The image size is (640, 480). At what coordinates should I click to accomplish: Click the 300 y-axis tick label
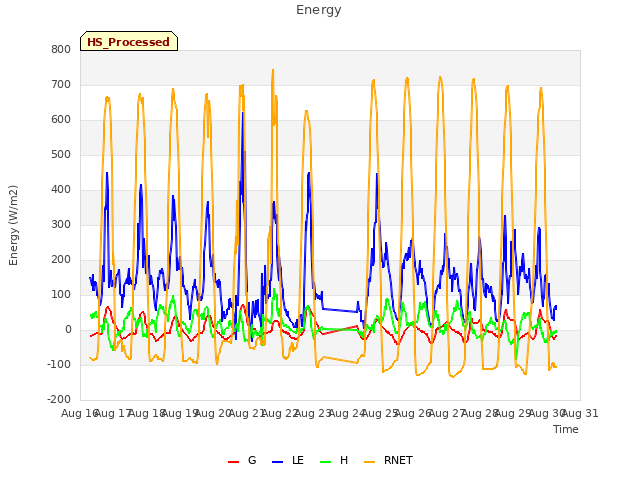pos(61,224)
